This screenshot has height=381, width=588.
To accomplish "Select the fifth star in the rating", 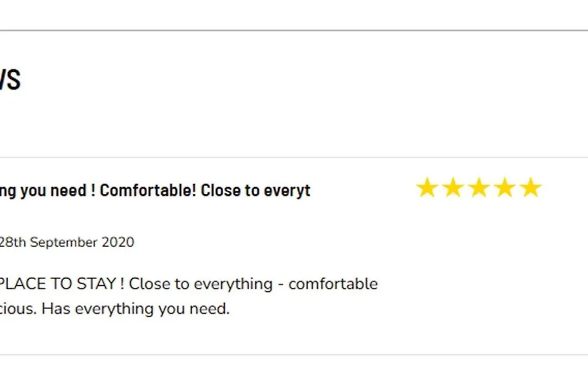I will point(530,188).
